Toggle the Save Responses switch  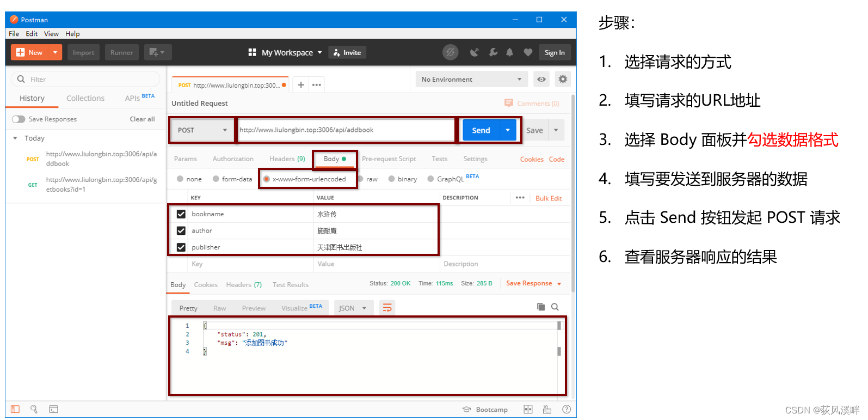coord(19,119)
